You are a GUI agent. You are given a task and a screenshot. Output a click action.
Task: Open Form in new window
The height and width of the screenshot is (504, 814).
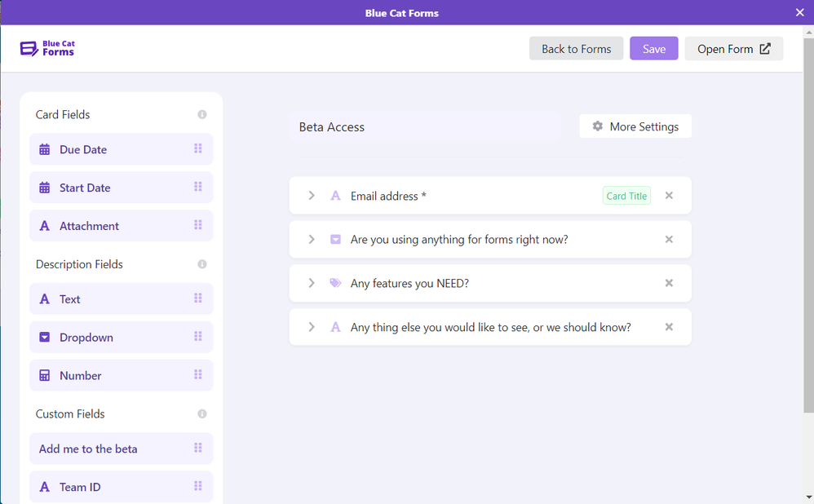(733, 49)
